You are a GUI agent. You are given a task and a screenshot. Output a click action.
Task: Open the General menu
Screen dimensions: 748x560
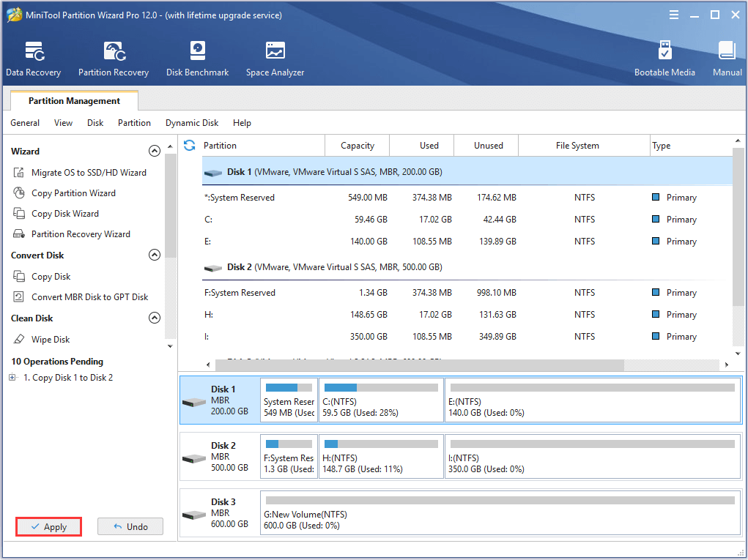click(25, 123)
